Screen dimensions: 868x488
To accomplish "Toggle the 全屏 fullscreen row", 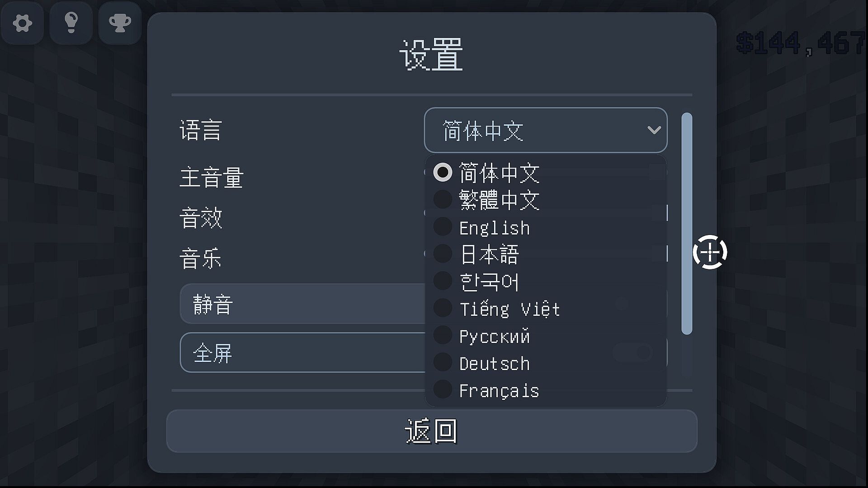I will (x=424, y=352).
